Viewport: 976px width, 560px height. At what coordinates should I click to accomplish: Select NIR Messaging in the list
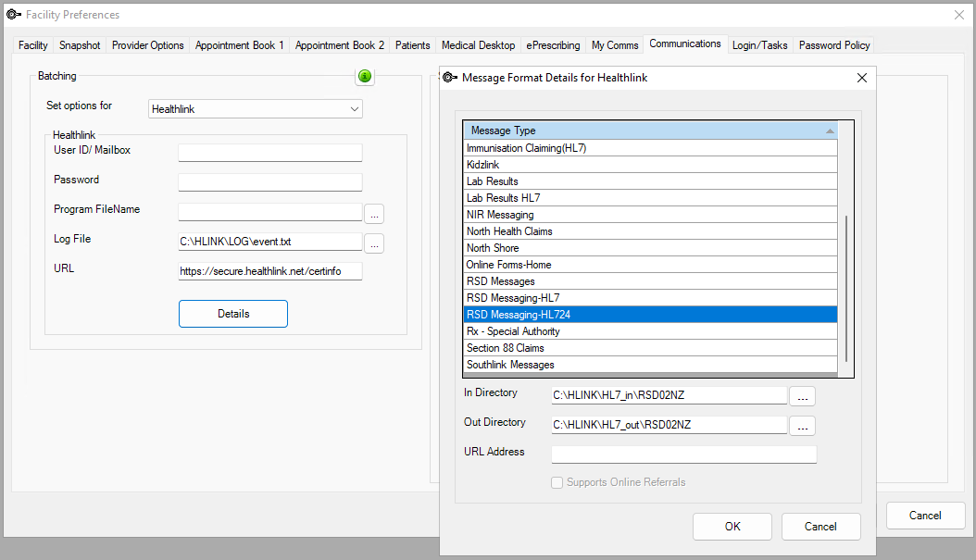coord(650,215)
